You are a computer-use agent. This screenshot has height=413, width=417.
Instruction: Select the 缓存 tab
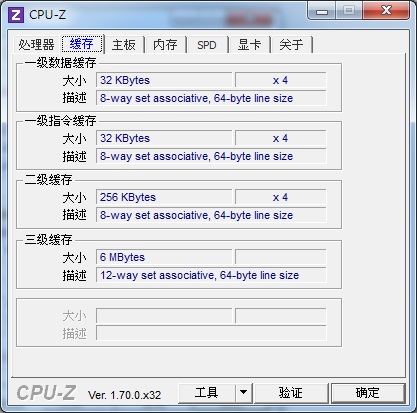click(82, 44)
